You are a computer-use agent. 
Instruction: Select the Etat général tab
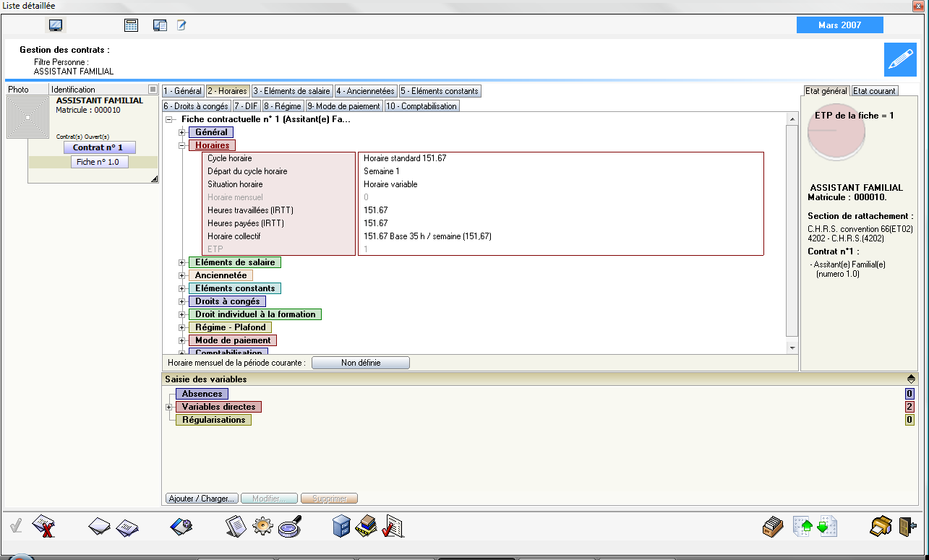[x=826, y=91]
